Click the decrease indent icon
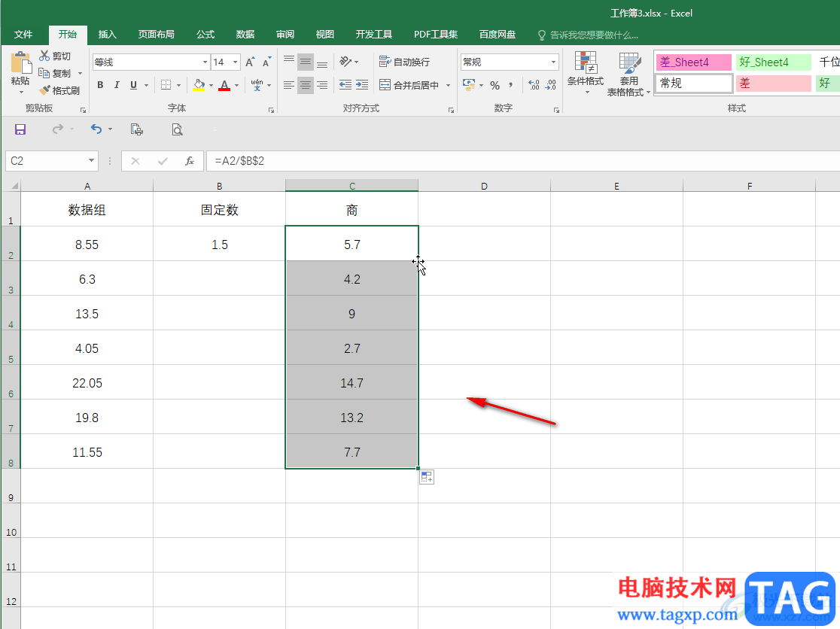 coord(345,85)
